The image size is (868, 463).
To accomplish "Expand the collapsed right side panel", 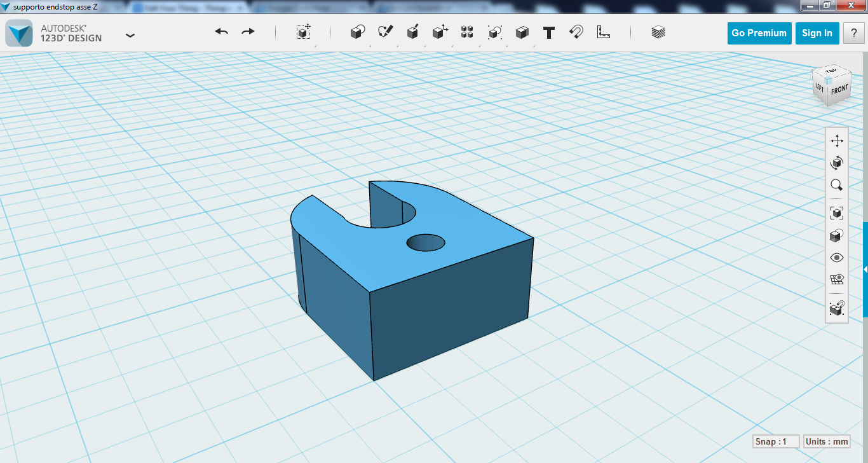I will [x=865, y=270].
